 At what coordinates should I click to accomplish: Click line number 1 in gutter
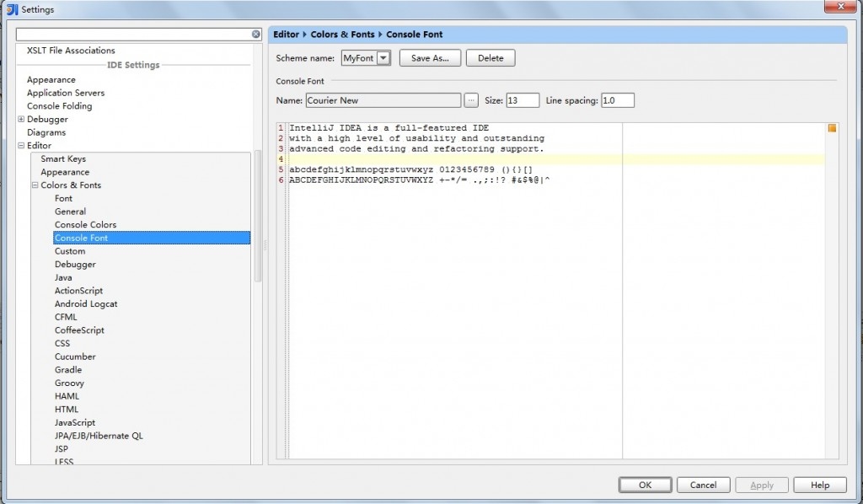point(281,127)
